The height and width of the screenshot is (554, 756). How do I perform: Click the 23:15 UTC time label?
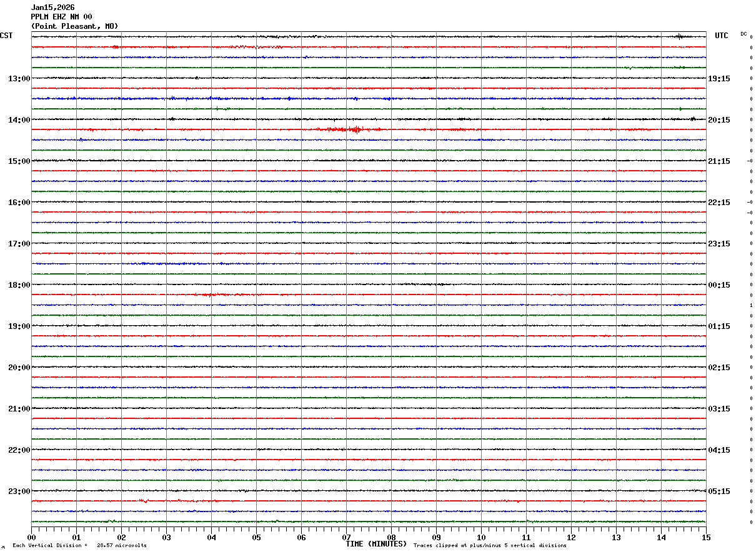click(x=719, y=244)
